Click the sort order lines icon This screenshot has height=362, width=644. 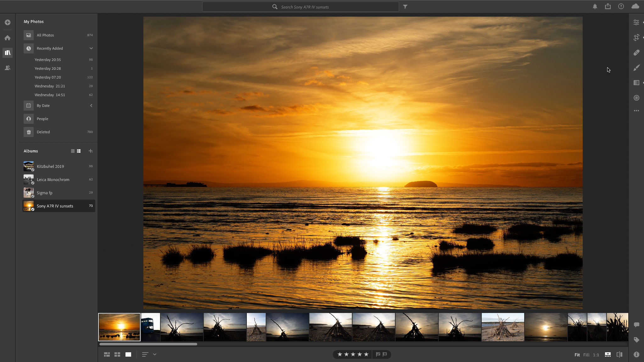pyautogui.click(x=145, y=354)
